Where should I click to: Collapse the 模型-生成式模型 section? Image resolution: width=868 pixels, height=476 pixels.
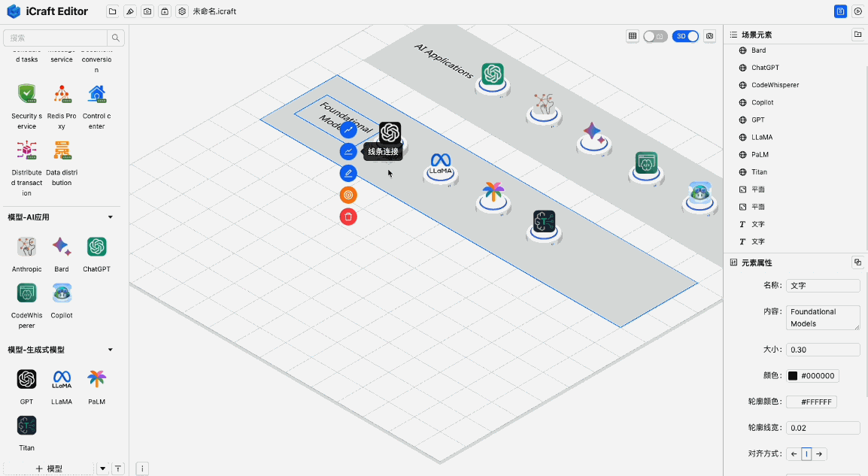(110, 349)
